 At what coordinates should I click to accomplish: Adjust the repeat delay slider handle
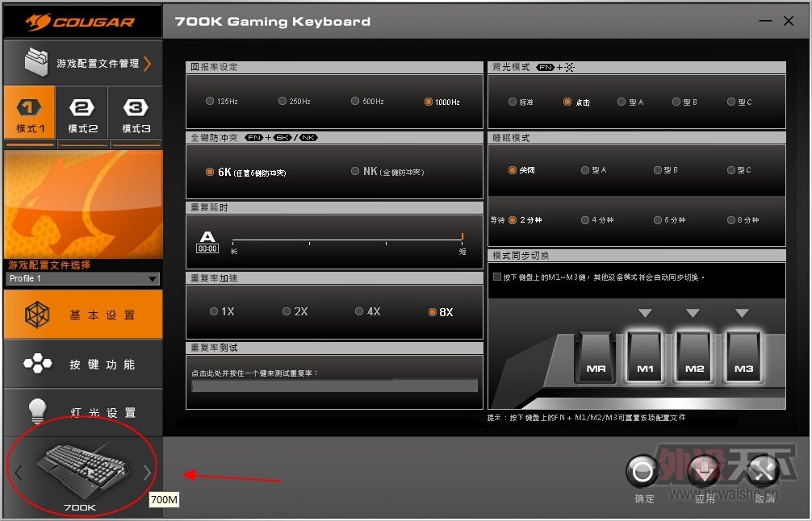(462, 237)
